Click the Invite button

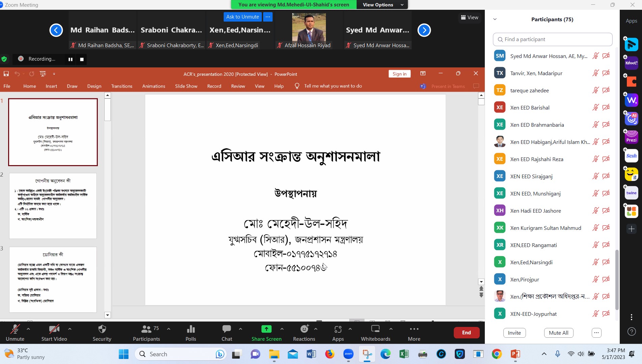pyautogui.click(x=514, y=333)
